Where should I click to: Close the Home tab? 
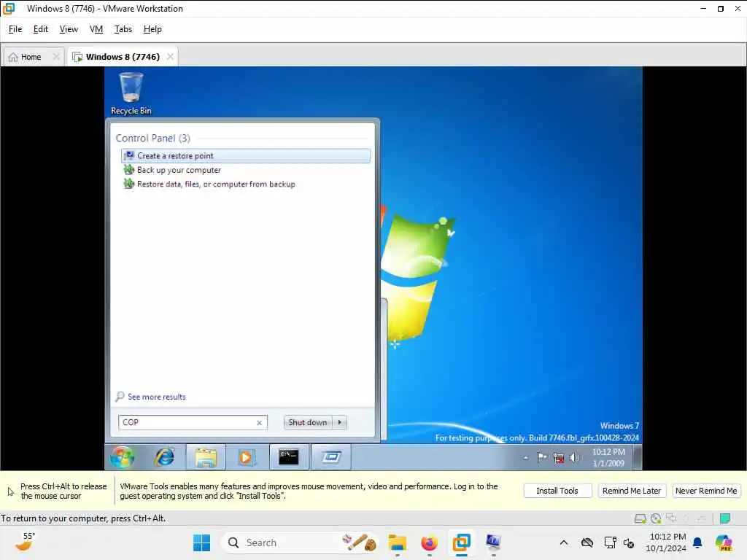pos(56,57)
